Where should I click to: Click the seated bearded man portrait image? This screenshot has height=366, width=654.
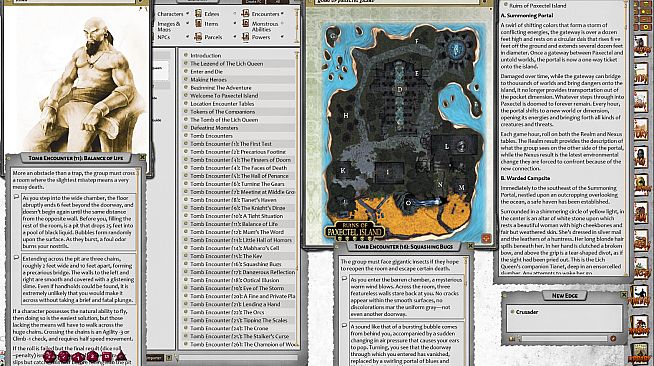pyautogui.click(x=76, y=79)
